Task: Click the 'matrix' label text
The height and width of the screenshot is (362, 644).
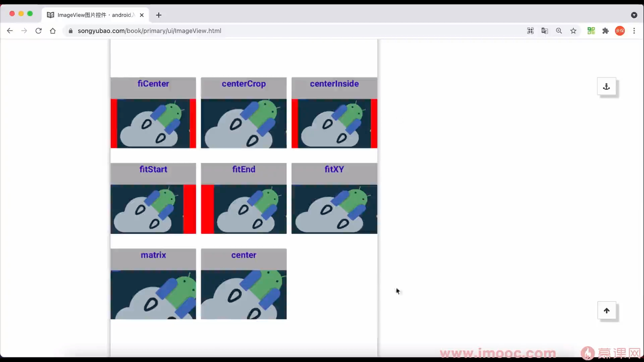Action: coord(153,255)
